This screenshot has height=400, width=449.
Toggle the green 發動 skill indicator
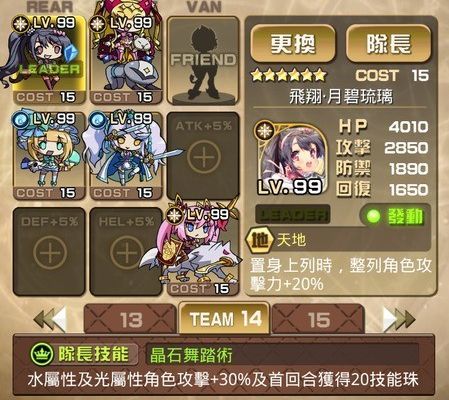(395, 216)
